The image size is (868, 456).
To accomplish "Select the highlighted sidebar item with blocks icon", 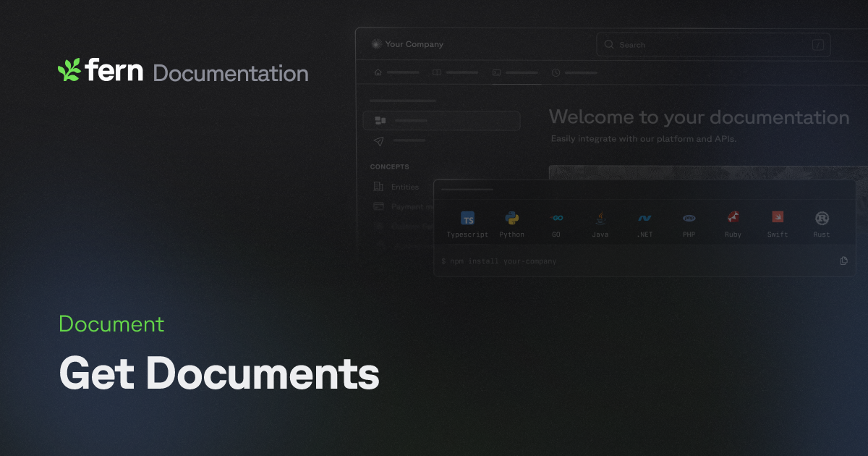I will click(x=441, y=121).
